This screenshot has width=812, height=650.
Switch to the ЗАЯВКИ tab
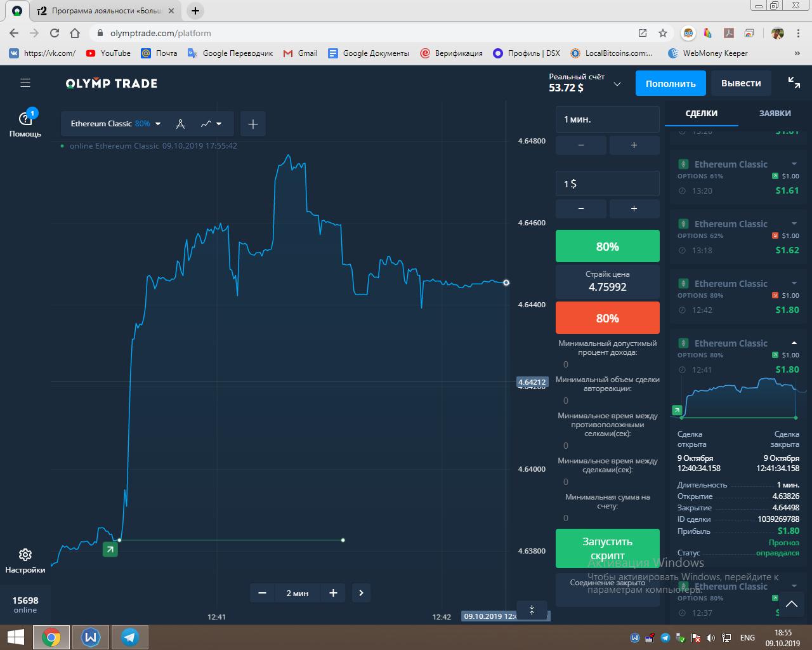coord(775,114)
